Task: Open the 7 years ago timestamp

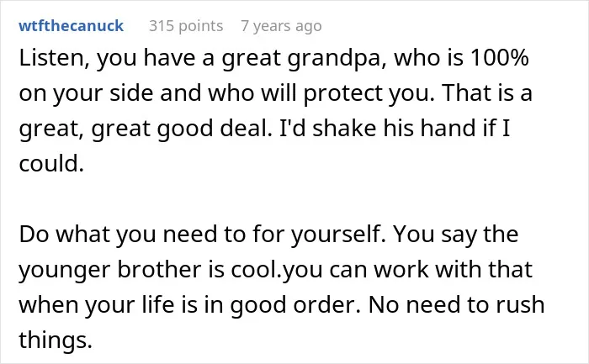Action: point(281,26)
